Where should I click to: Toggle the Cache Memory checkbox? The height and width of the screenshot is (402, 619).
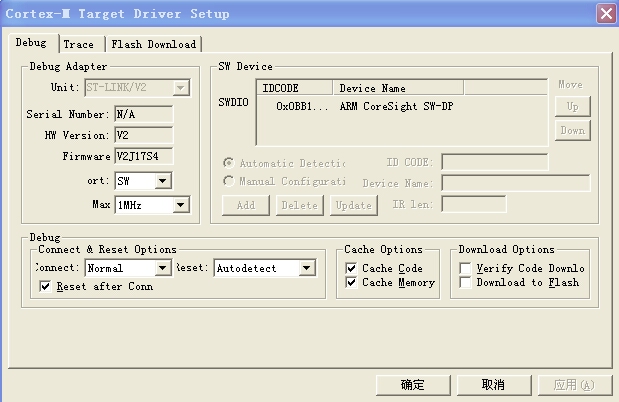[351, 282]
